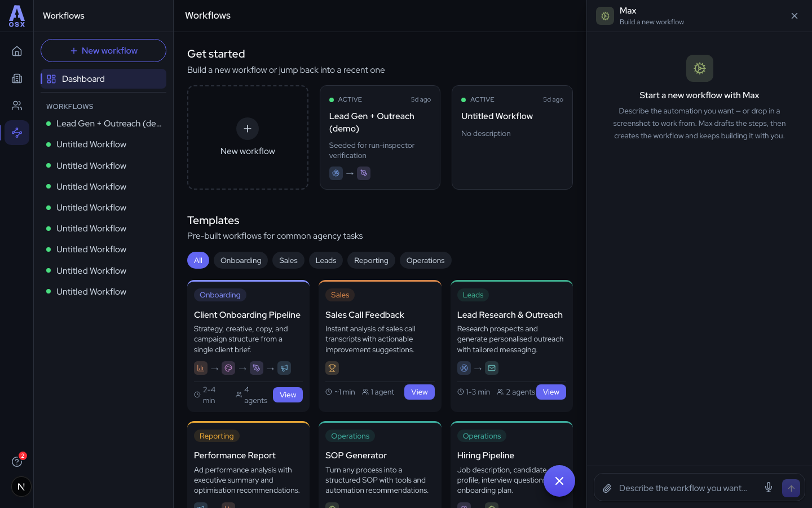The height and width of the screenshot is (508, 812).
Task: Filter templates by Onboarding
Action: 241,260
